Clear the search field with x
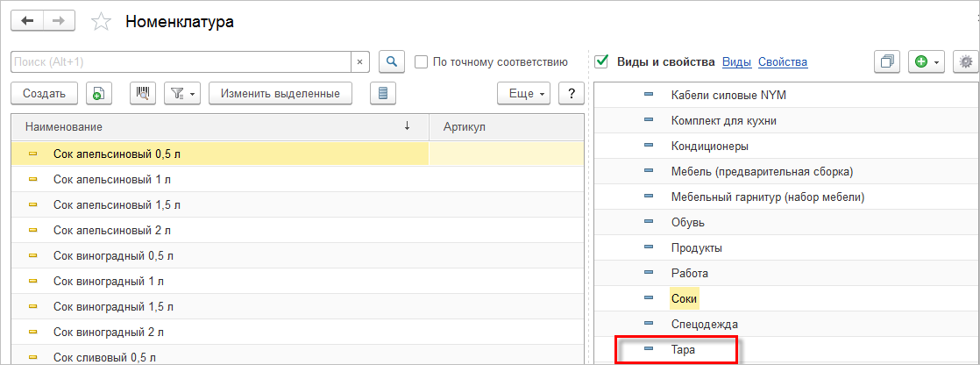 [x=360, y=62]
